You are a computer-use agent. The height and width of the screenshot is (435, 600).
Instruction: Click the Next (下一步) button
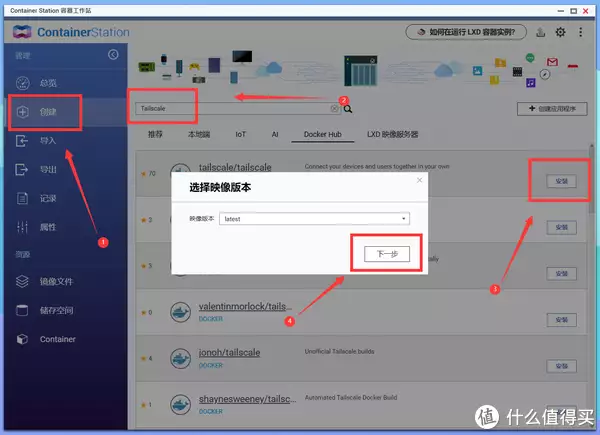(x=387, y=254)
